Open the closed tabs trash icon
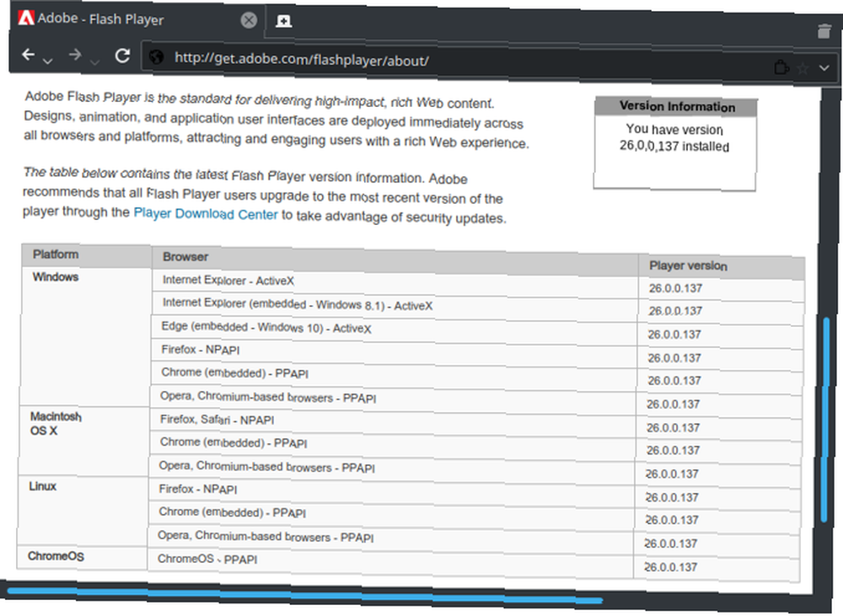 (x=824, y=31)
